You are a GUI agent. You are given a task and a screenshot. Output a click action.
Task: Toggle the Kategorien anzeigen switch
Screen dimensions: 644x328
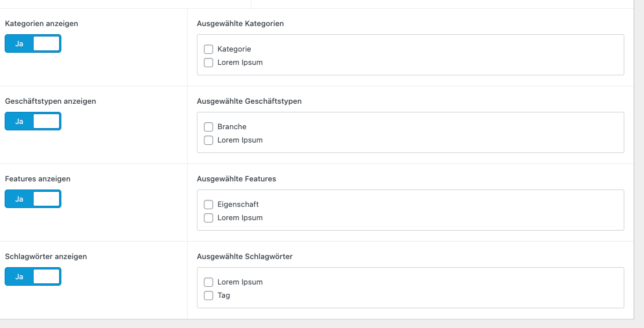coord(33,43)
